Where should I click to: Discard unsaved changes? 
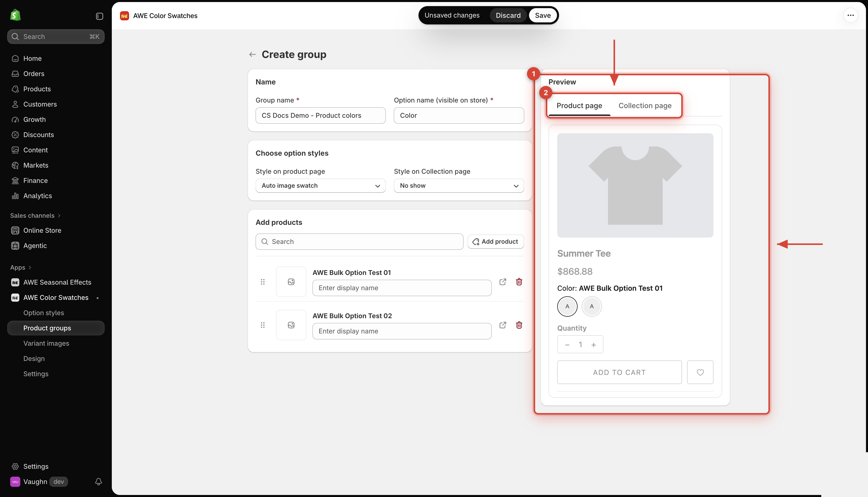point(508,15)
